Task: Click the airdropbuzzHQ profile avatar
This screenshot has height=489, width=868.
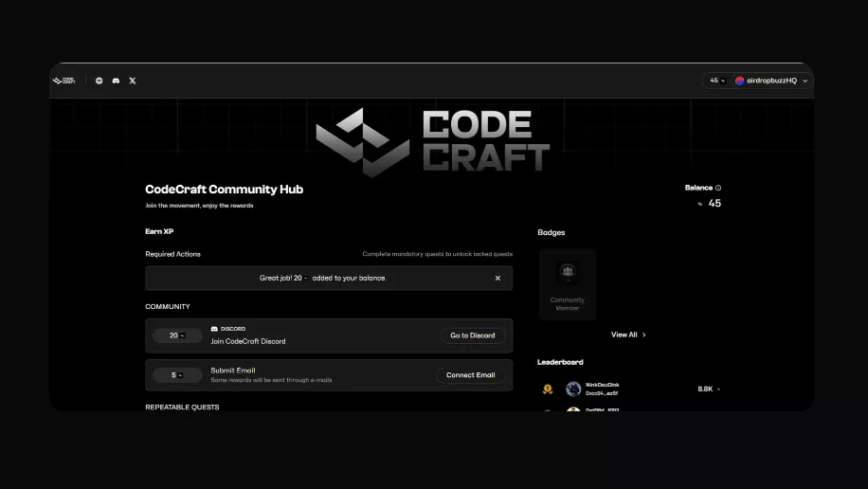Action: coord(739,81)
